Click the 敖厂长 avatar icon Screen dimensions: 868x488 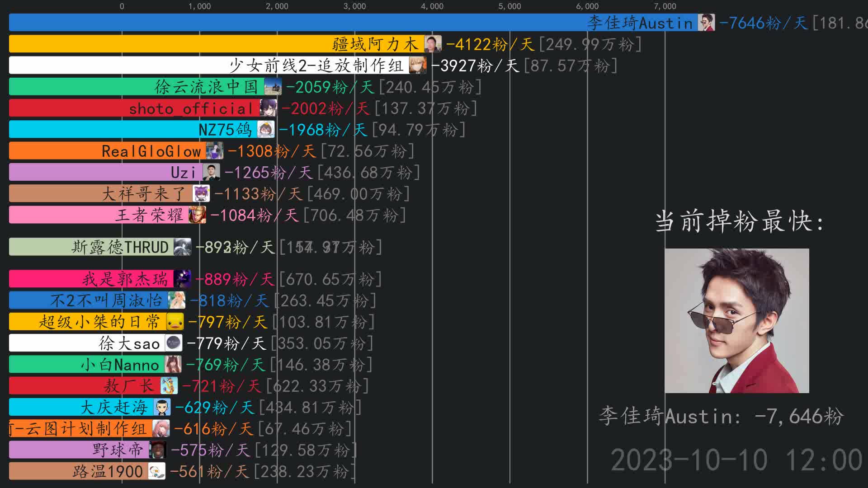[x=170, y=385]
